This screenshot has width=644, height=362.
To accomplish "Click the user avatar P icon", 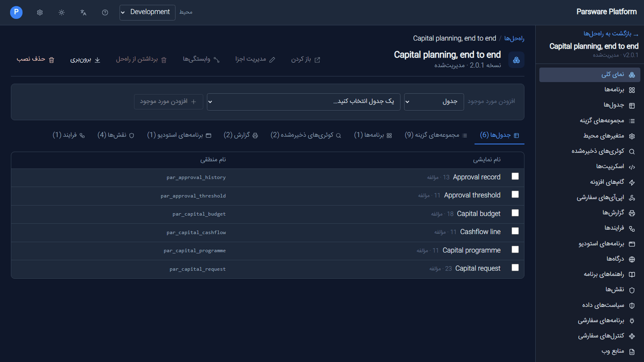I will pyautogui.click(x=16, y=12).
